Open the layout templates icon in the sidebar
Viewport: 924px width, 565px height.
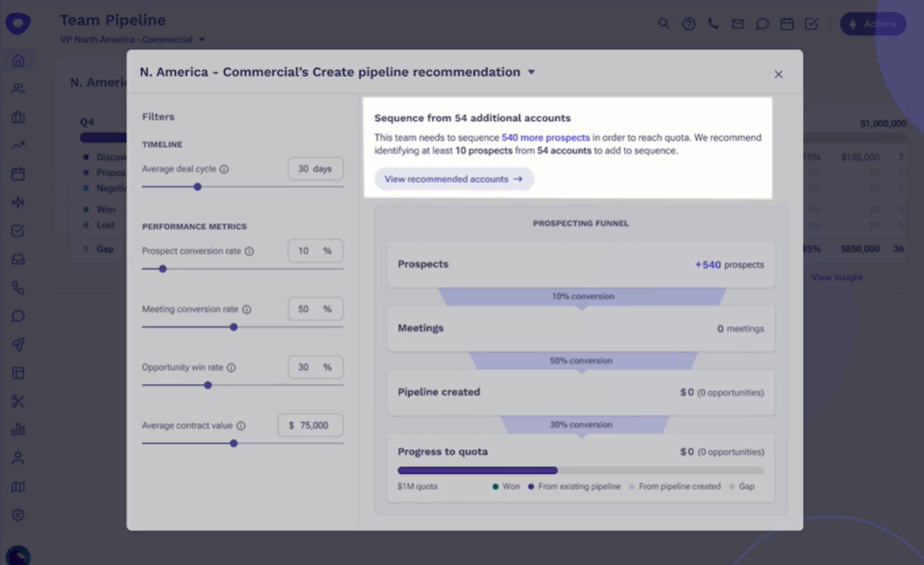click(x=18, y=373)
